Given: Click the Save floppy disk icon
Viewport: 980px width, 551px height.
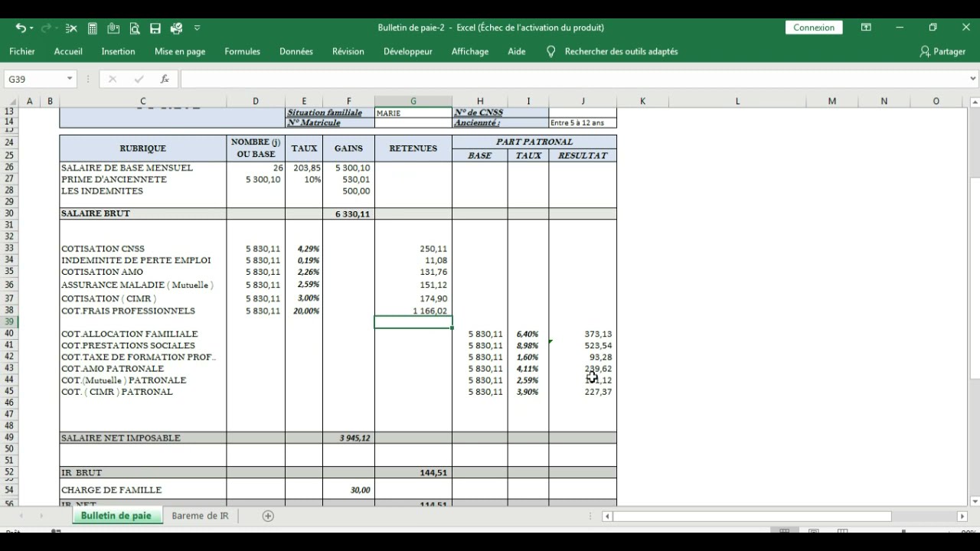Looking at the screenshot, I should [x=155, y=28].
